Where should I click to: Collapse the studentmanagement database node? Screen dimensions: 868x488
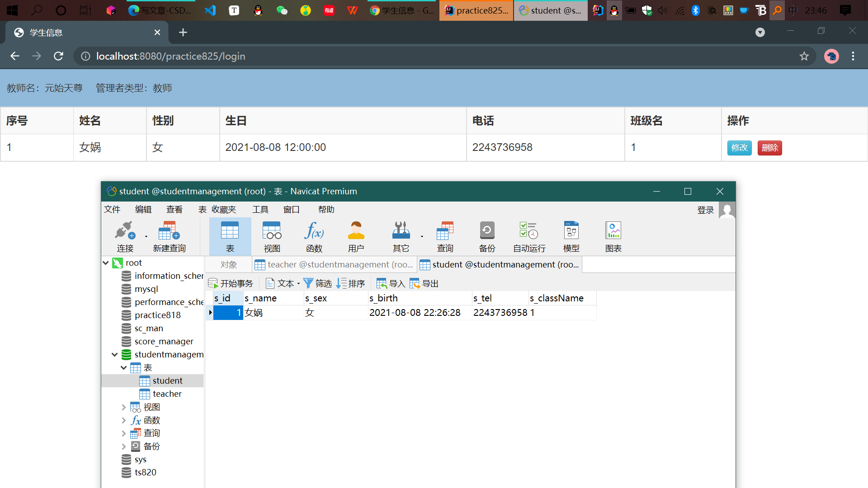click(x=115, y=355)
